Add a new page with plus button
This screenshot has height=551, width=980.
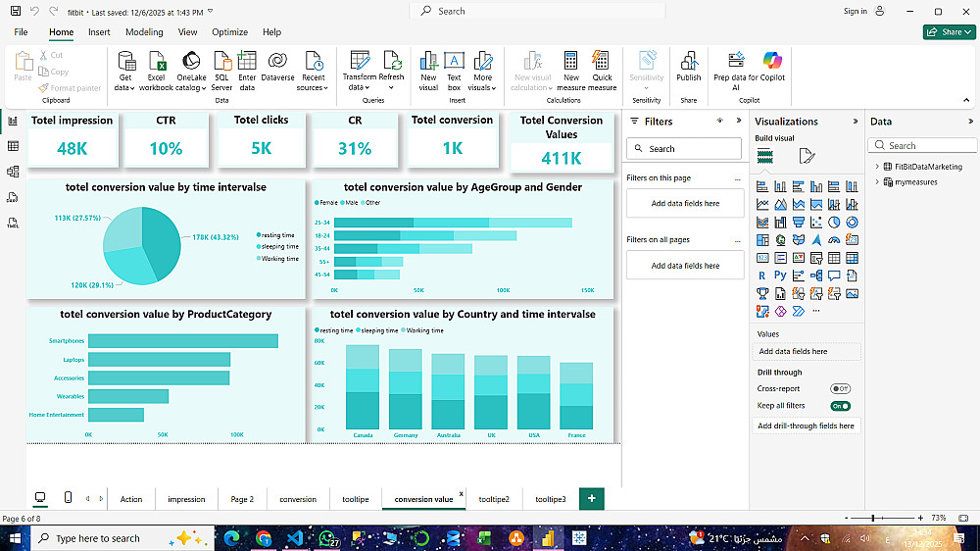591,498
